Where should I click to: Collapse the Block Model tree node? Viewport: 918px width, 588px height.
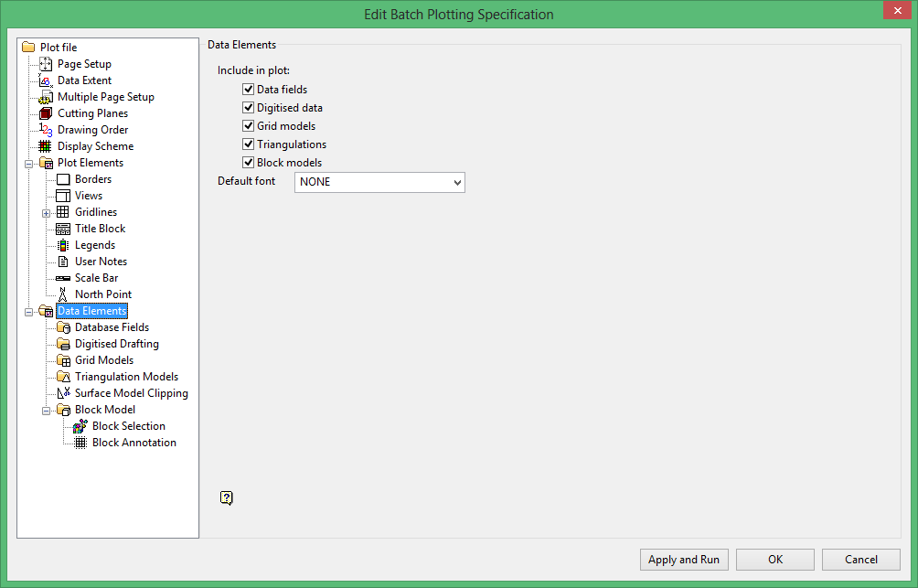[47, 411]
